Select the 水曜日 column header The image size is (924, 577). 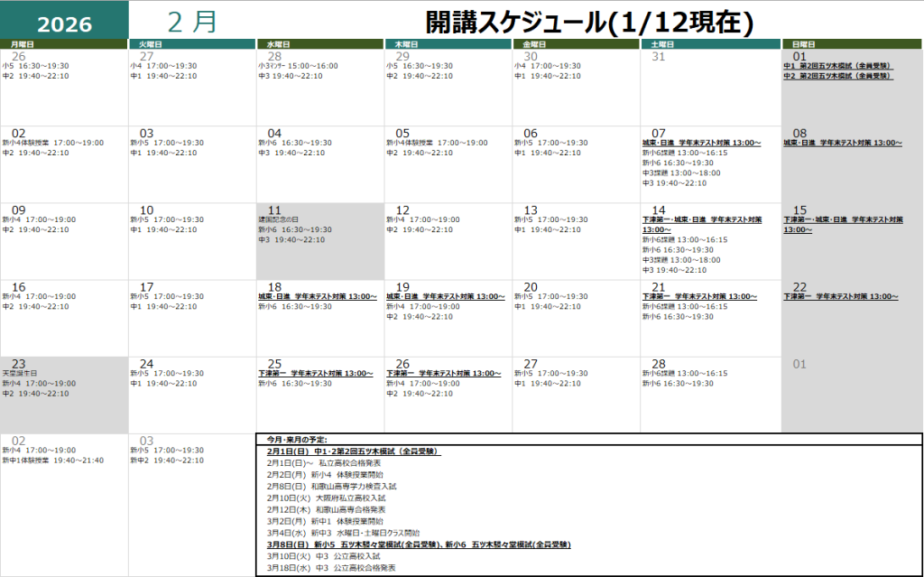[319, 44]
